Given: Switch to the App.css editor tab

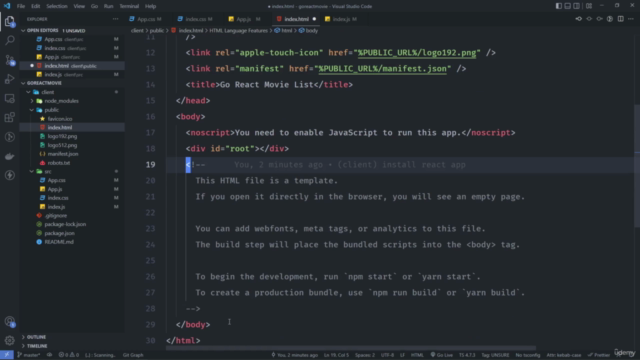Looking at the screenshot, I should tap(146, 19).
